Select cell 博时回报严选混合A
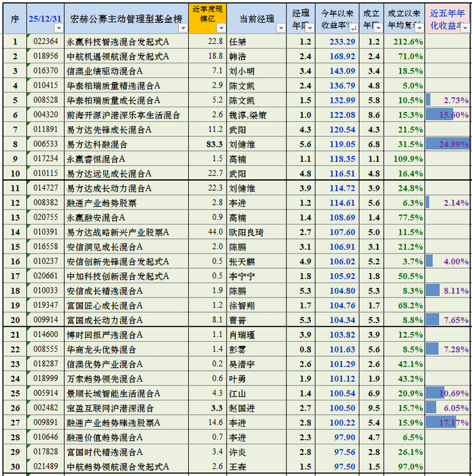This screenshot has height=476, width=472. pyautogui.click(x=127, y=335)
